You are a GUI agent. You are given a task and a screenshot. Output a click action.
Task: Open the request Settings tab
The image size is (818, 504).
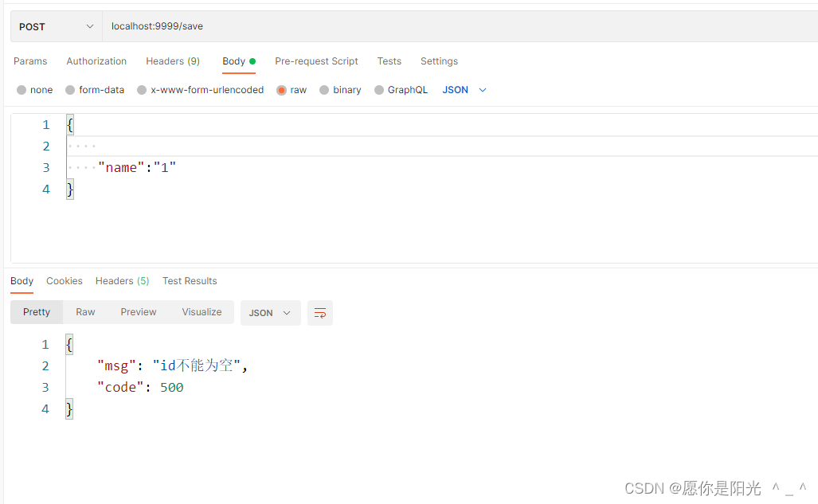(439, 61)
